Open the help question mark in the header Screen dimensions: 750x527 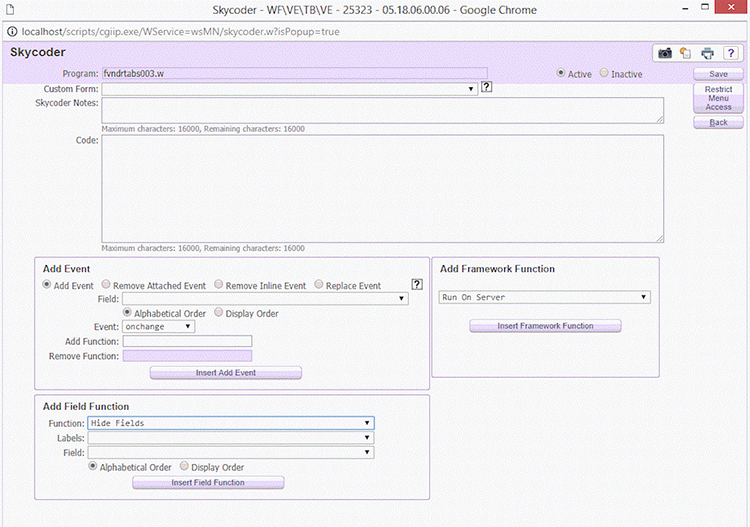[730, 53]
